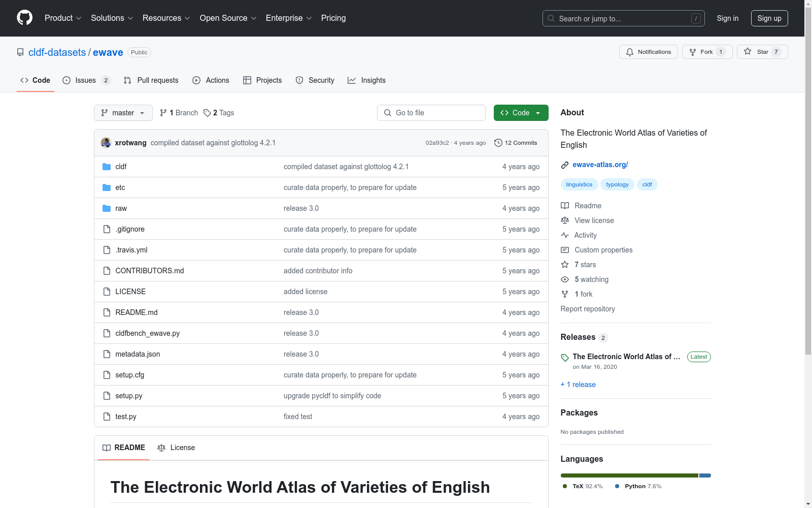
Task: Click the file icon beside test.py
Action: pyautogui.click(x=107, y=417)
